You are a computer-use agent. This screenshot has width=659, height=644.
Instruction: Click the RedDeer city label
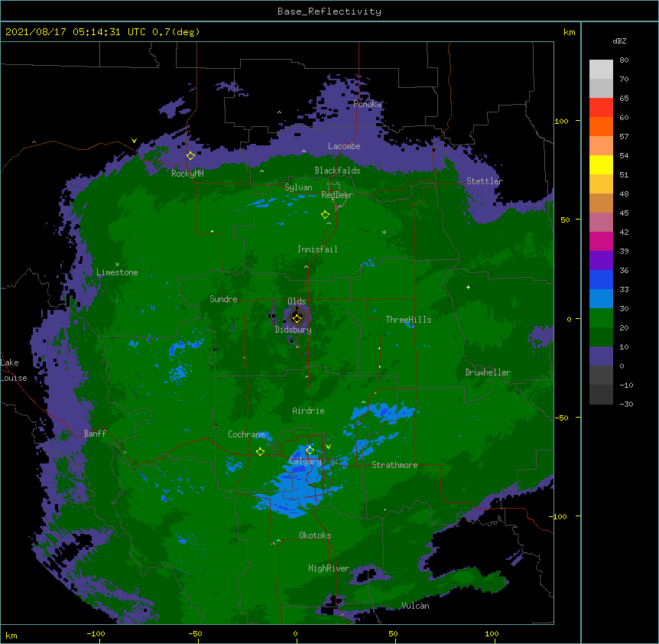click(337, 195)
